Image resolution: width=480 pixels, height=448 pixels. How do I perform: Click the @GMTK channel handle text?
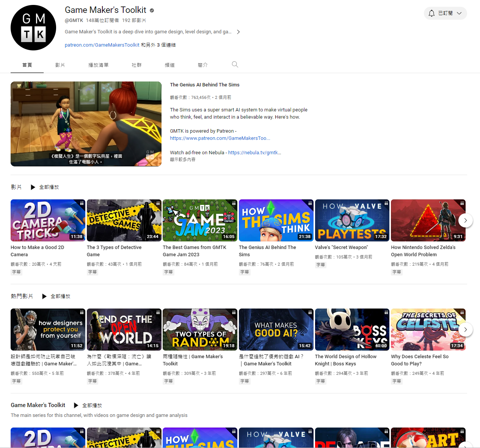[74, 20]
